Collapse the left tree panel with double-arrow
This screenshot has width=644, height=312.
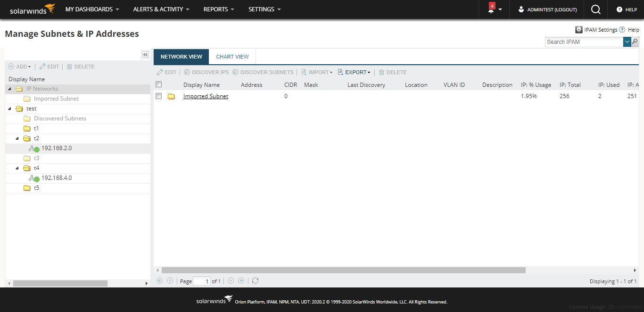tap(145, 55)
